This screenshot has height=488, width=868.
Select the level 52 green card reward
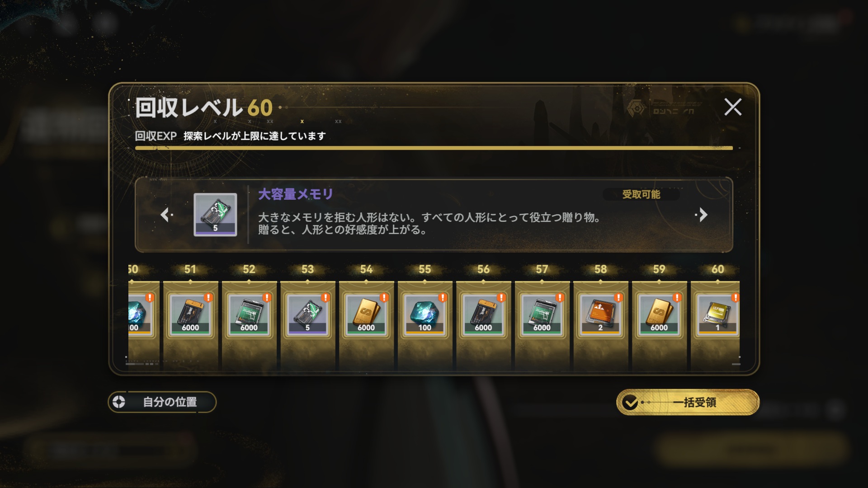(249, 314)
